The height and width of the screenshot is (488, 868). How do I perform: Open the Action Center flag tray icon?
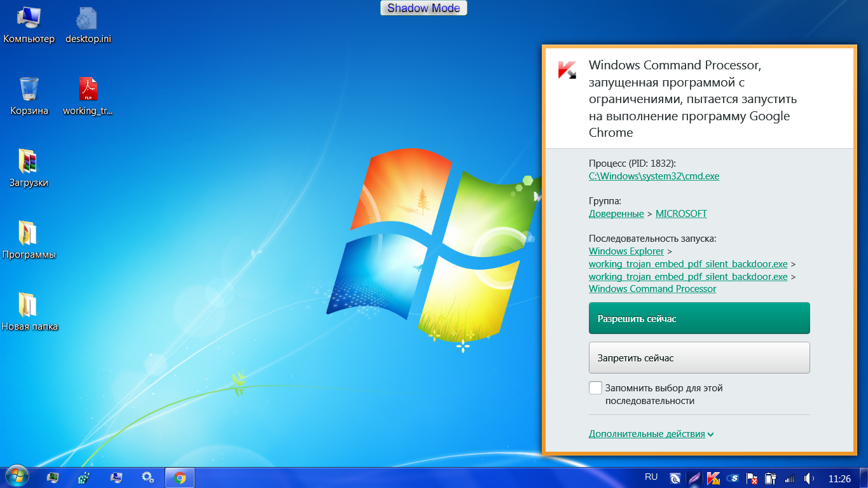pos(752,478)
